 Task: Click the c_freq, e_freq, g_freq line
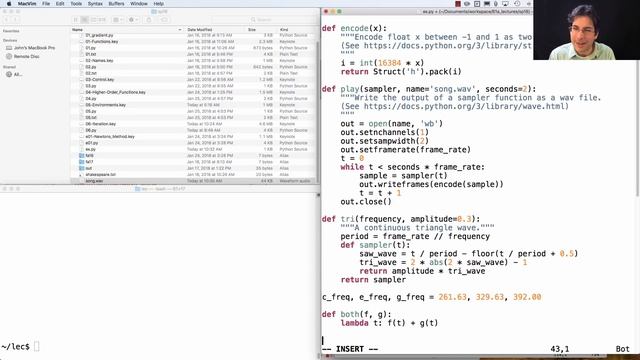click(431, 297)
